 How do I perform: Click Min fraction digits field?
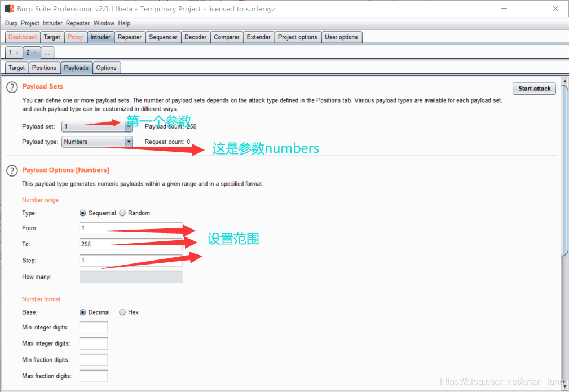(x=94, y=360)
